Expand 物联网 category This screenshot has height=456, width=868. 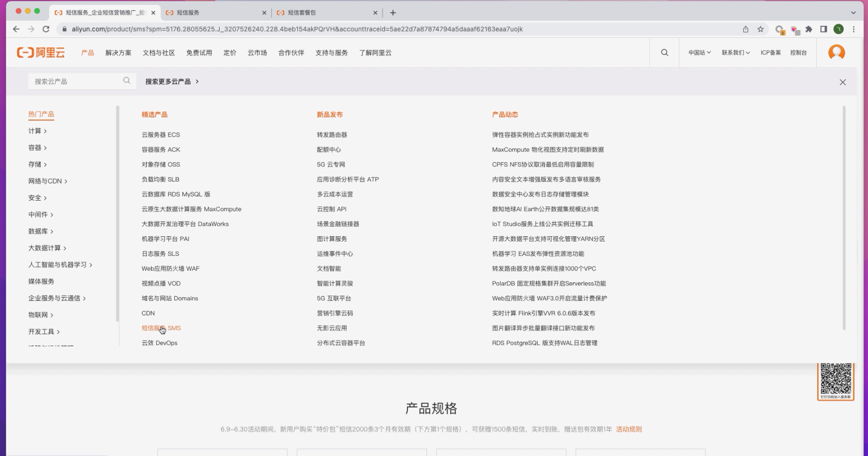click(41, 315)
